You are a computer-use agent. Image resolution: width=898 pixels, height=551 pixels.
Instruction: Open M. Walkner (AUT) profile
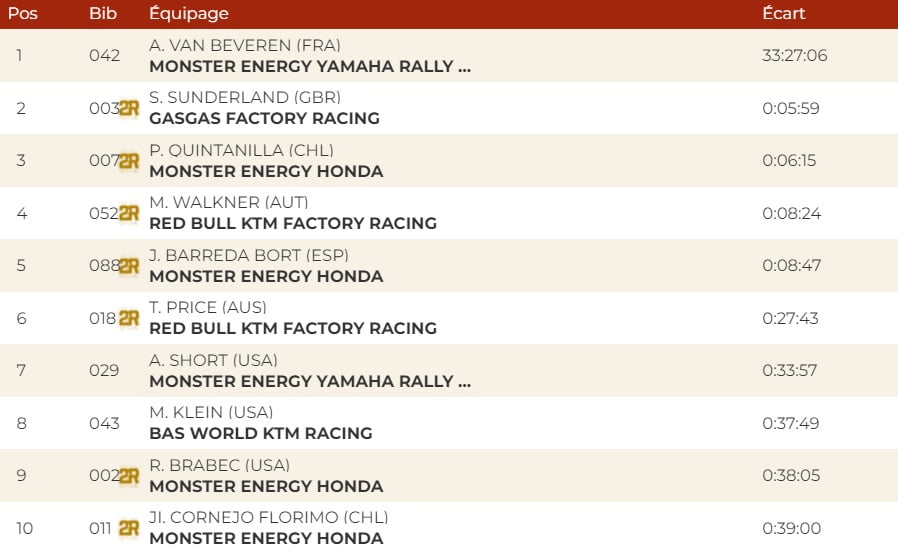pyautogui.click(x=228, y=202)
